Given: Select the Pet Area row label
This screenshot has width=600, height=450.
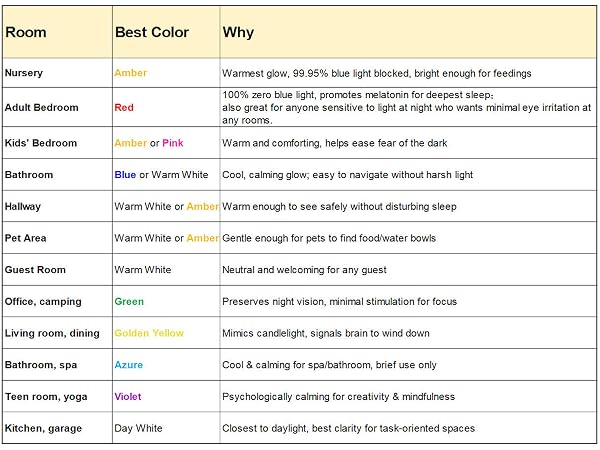Looking at the screenshot, I should pyautogui.click(x=25, y=238).
